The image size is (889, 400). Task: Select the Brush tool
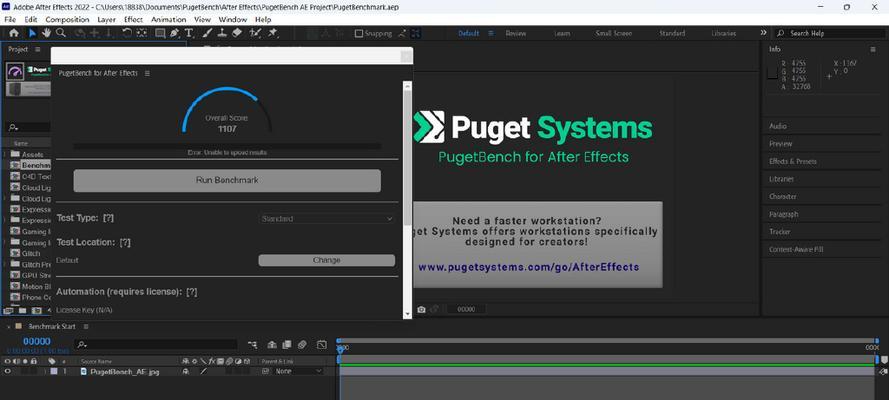[208, 33]
